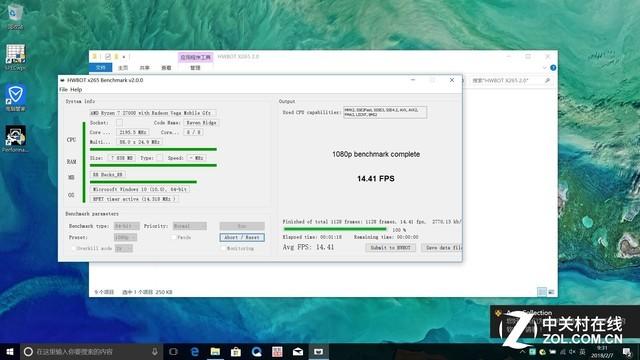Click the Properties checkmark icon in Explorer's title bar
Screen dimensions: 640x360
[108, 57]
